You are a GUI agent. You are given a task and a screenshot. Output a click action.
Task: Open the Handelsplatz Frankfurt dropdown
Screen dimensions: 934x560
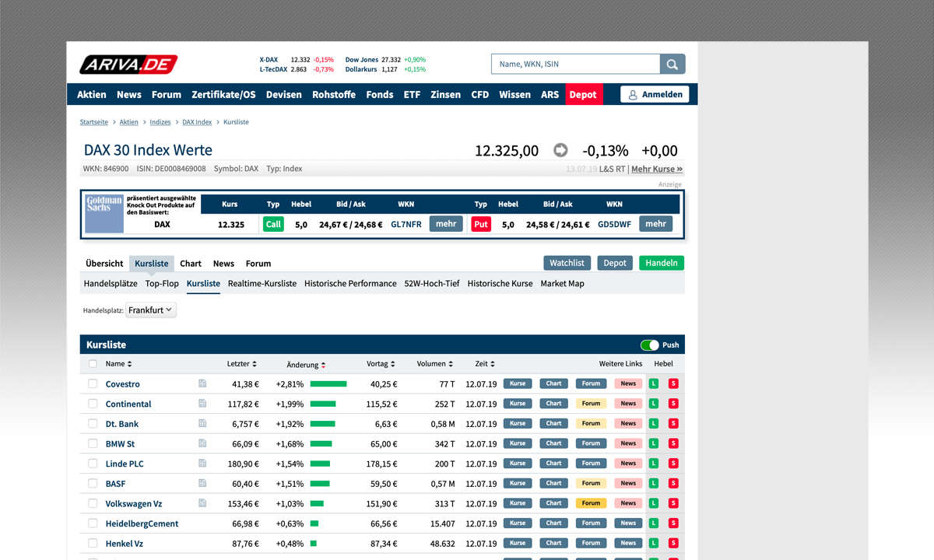click(151, 310)
